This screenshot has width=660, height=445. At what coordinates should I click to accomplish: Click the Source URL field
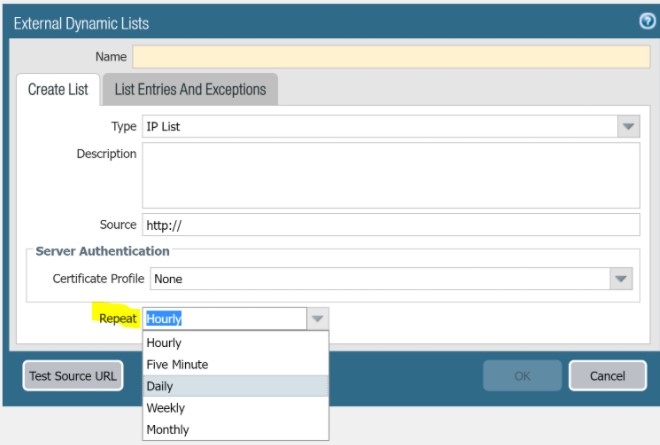390,224
